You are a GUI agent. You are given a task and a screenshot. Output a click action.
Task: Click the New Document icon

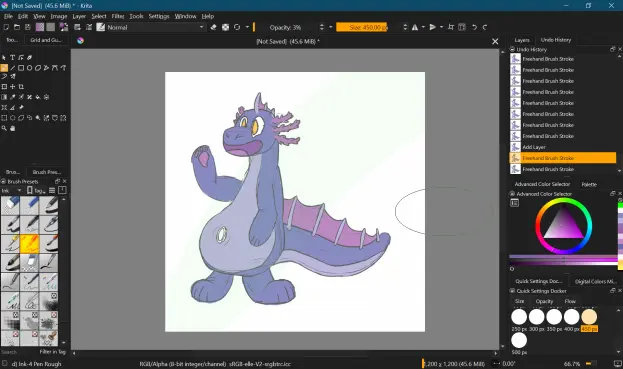pyautogui.click(x=6, y=27)
